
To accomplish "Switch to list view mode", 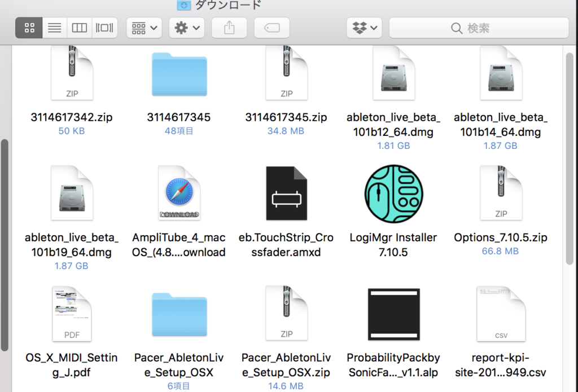I will [54, 28].
